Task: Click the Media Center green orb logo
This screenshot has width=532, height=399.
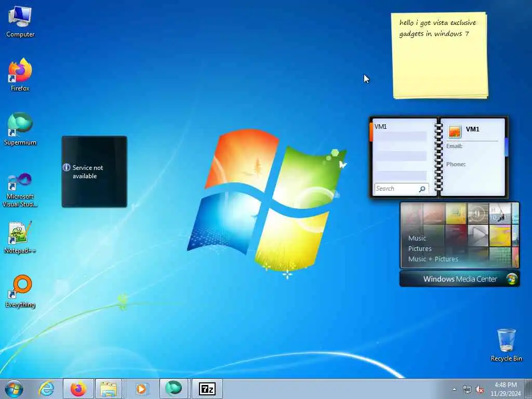Action: click(512, 279)
